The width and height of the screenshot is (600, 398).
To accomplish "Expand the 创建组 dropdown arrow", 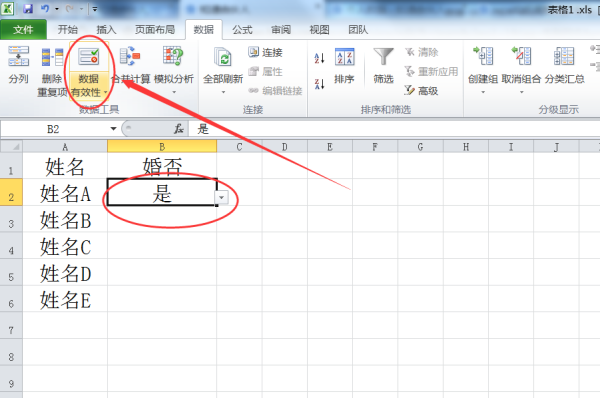I will coord(483,92).
